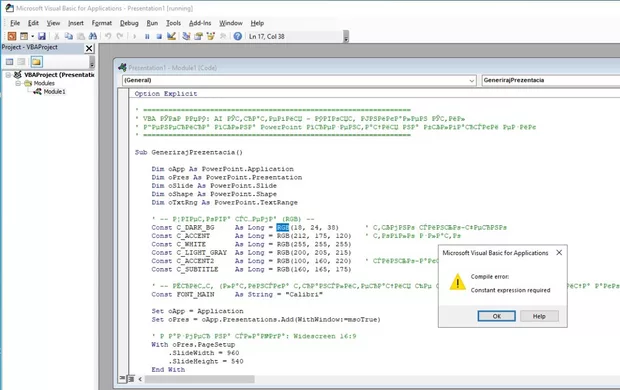Click the Reset stop icon
620x390 pixels.
159,36
